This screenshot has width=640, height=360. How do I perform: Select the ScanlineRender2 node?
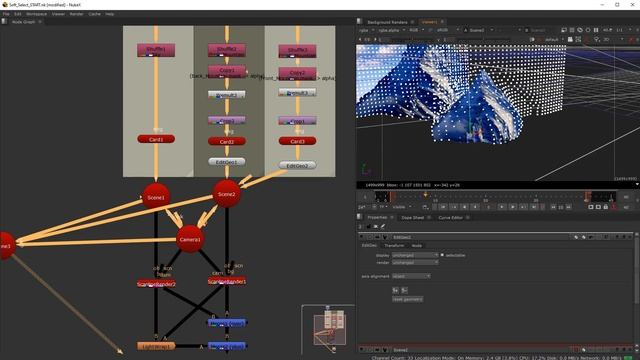point(156,284)
